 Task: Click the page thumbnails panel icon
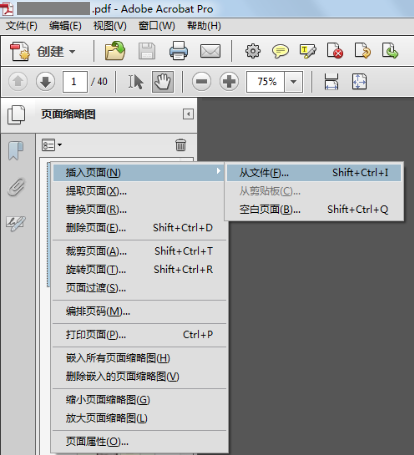16,115
